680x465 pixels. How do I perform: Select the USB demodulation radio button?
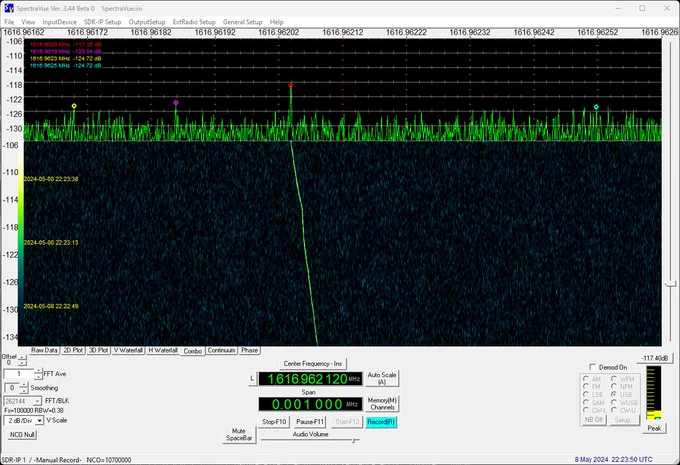click(614, 394)
